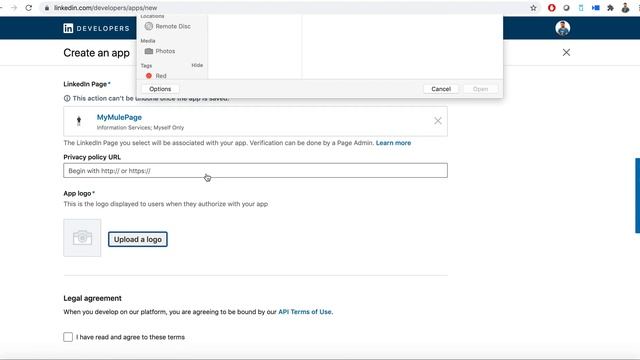The width and height of the screenshot is (640, 360).
Task: Select Remote Disc in file dialog sidebar
Action: point(168,26)
